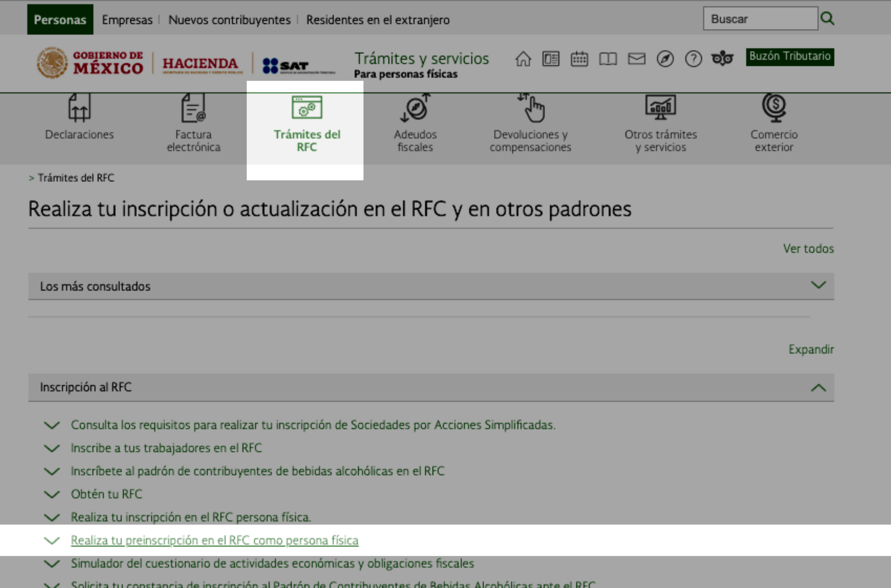Expand chevron beside Inscribe a tus trabajadores

coord(52,448)
